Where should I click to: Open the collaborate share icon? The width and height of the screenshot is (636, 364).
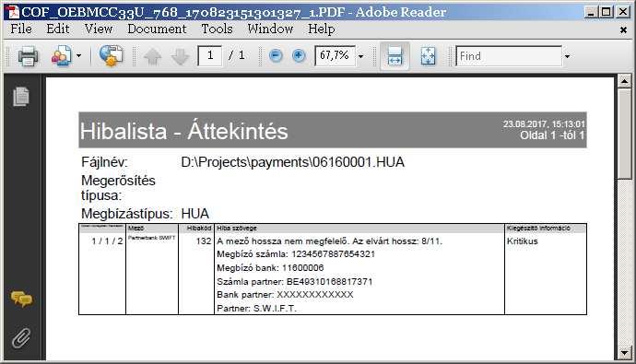(x=61, y=56)
